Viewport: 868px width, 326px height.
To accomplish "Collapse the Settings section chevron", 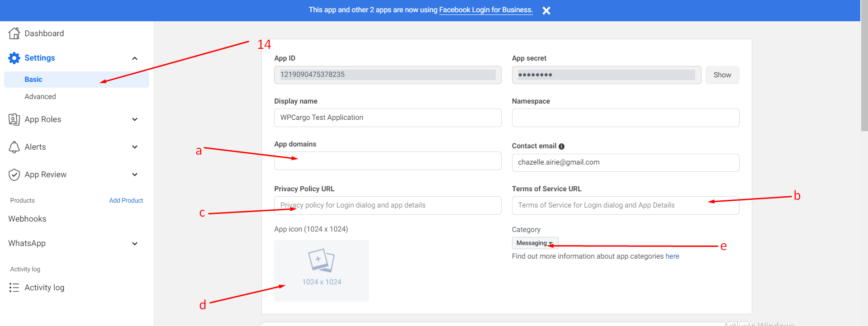I will coord(134,58).
